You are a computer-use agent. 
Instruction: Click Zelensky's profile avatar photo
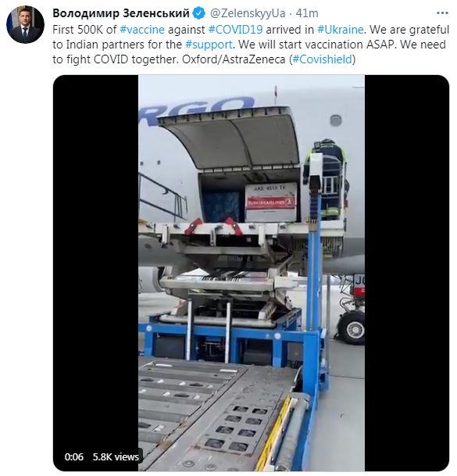click(25, 24)
